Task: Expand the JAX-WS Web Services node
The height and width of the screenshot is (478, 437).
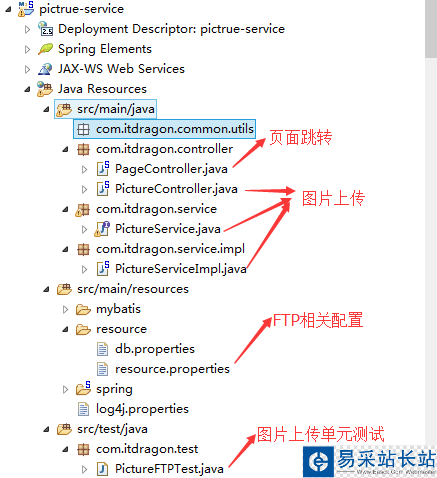Action: click(27, 70)
